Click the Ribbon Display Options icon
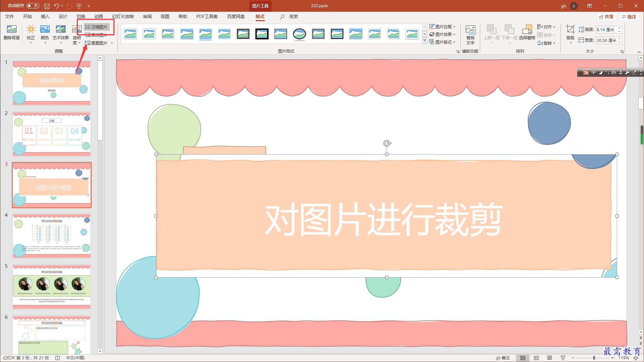The height and width of the screenshot is (362, 644). pos(589,6)
